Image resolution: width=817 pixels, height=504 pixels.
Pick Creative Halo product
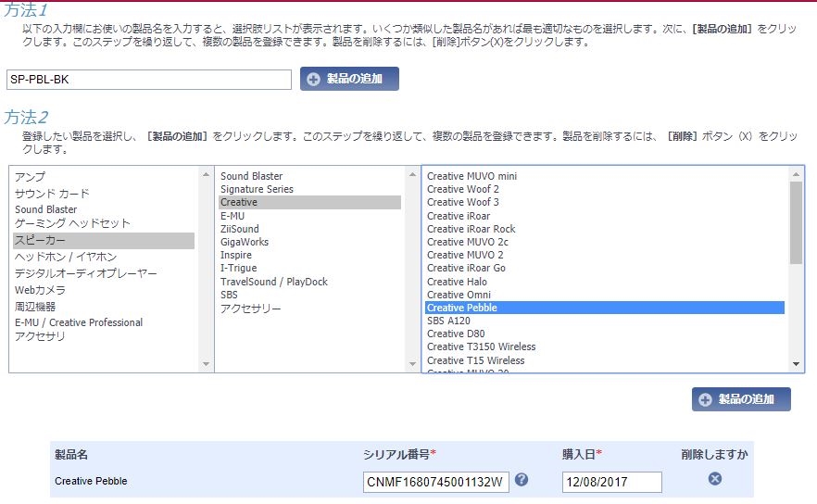tap(457, 282)
